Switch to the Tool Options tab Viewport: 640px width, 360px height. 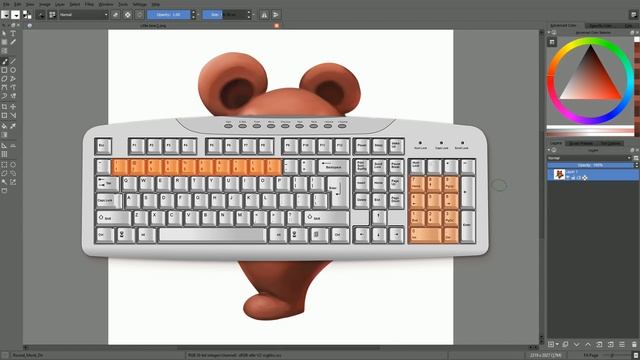point(611,143)
